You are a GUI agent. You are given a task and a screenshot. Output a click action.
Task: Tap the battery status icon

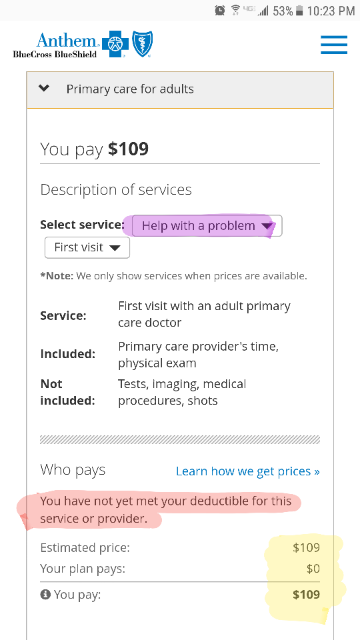pyautogui.click(x=300, y=11)
